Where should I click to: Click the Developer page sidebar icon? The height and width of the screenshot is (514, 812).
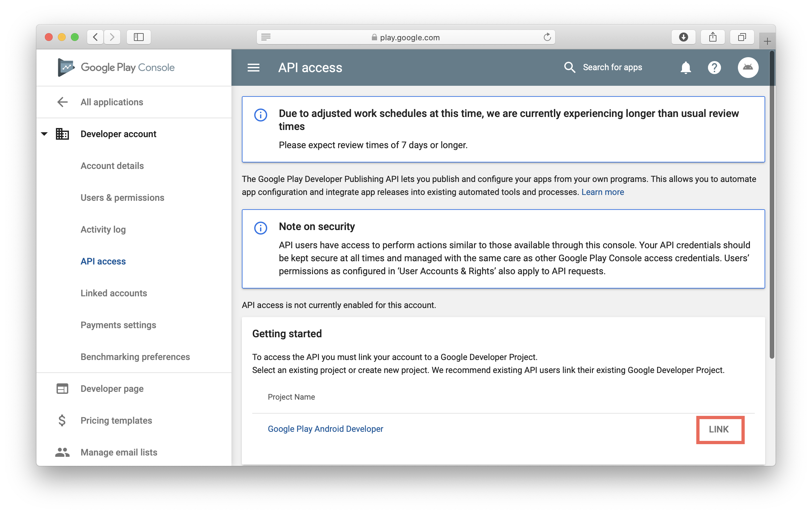[62, 389]
